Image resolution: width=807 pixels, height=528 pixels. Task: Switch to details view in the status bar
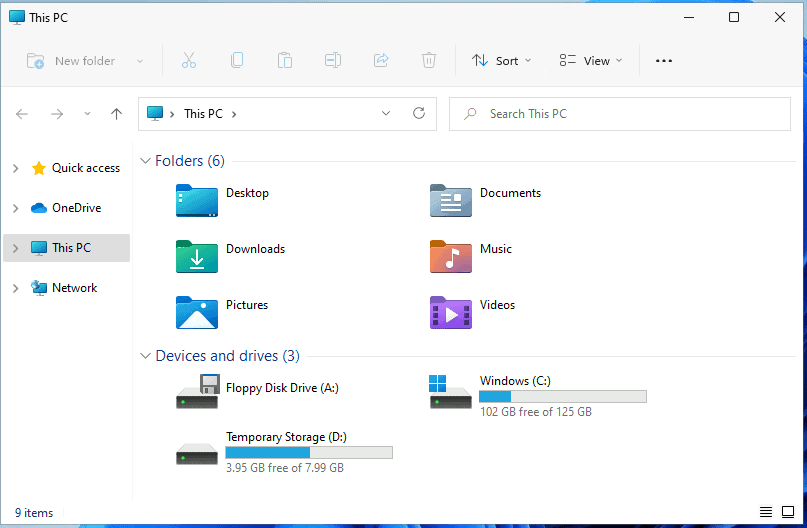tap(766, 512)
